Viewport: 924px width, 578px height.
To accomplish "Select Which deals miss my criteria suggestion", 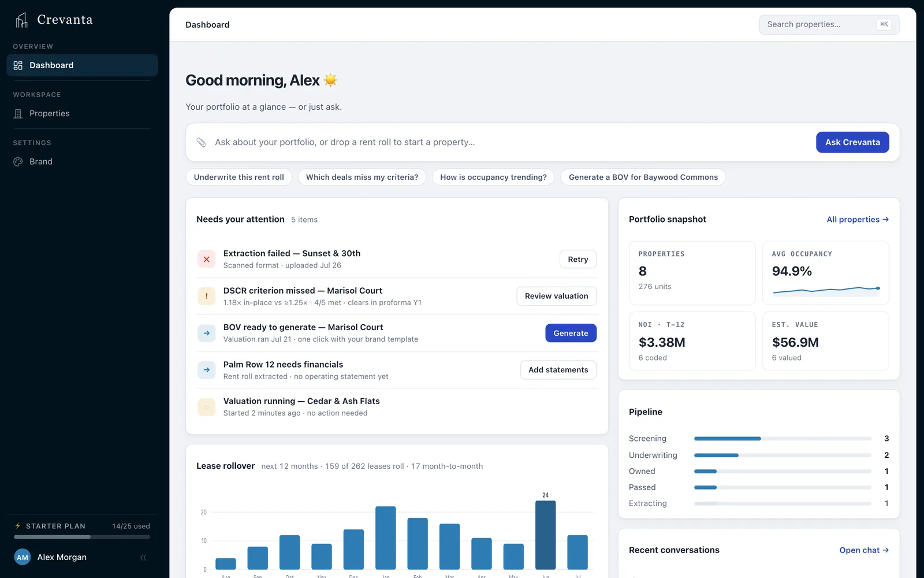I will (362, 177).
